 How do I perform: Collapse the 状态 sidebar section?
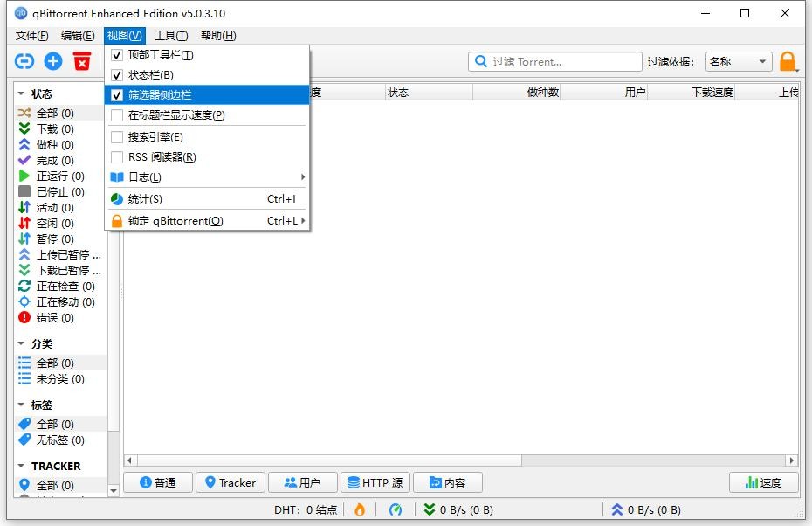(22, 93)
